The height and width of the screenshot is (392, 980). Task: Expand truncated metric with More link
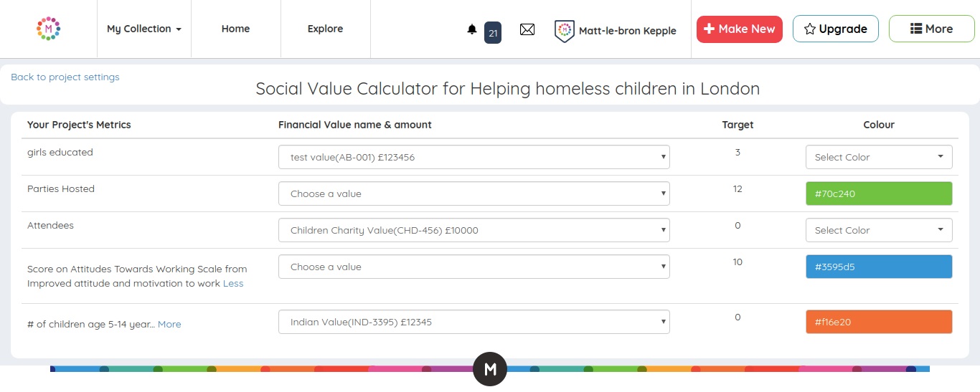pos(169,324)
